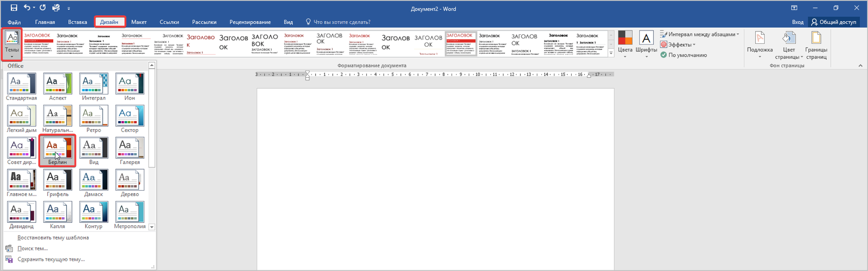Expand the Effects (Эффекты) dropdown
868x271 pixels.
click(x=679, y=45)
